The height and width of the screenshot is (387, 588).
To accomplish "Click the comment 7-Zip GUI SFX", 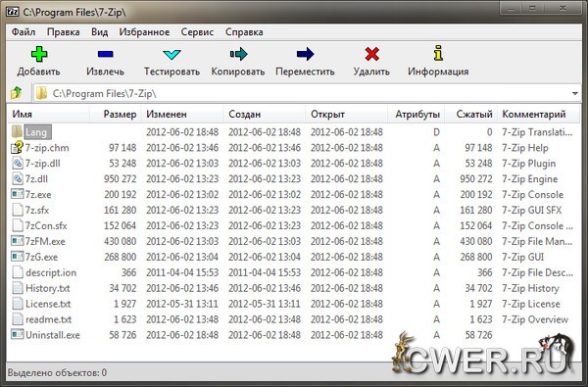I will [532, 210].
